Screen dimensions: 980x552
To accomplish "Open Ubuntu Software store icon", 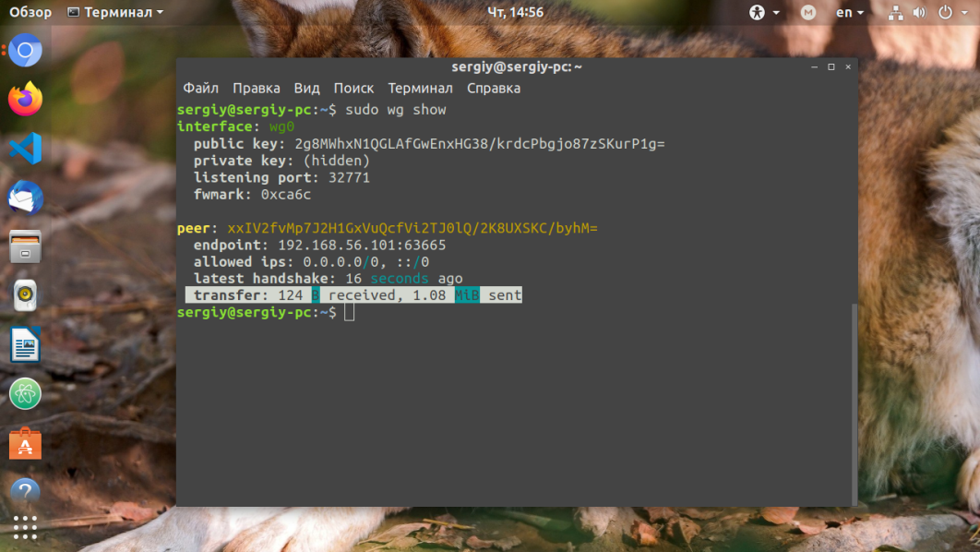I will coord(25,443).
